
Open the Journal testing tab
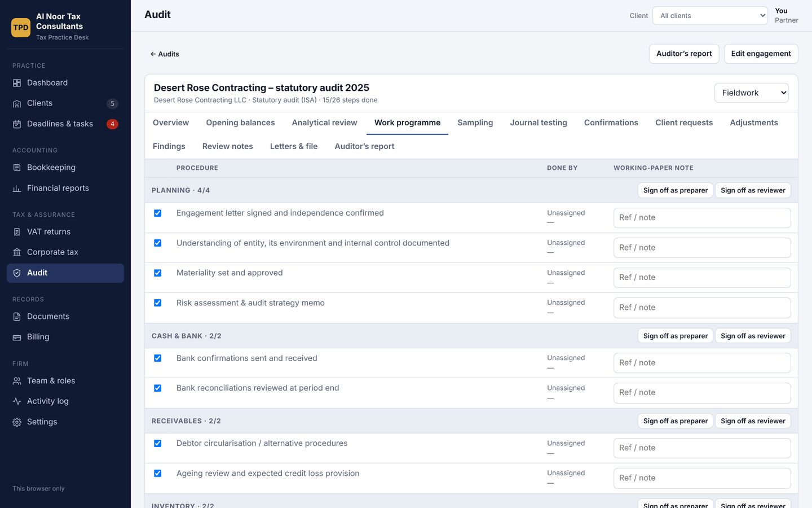[539, 122]
